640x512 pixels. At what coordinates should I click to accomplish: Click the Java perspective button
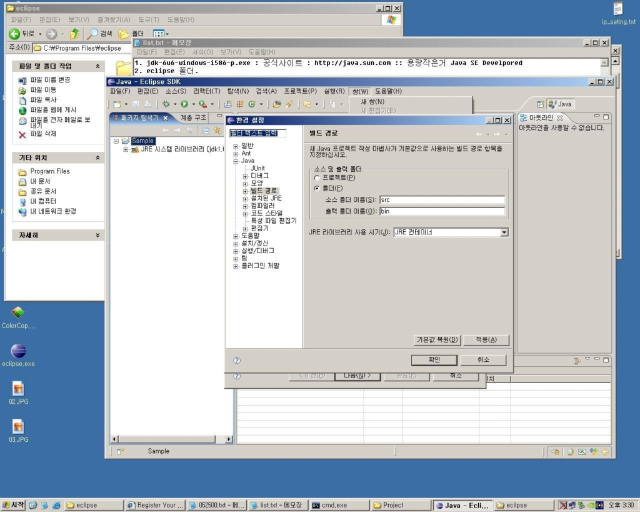560,105
